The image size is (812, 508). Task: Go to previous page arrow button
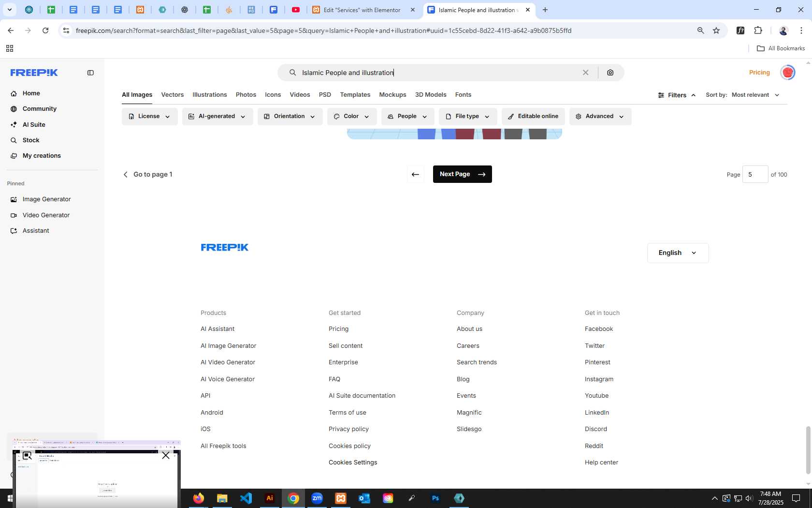415,174
